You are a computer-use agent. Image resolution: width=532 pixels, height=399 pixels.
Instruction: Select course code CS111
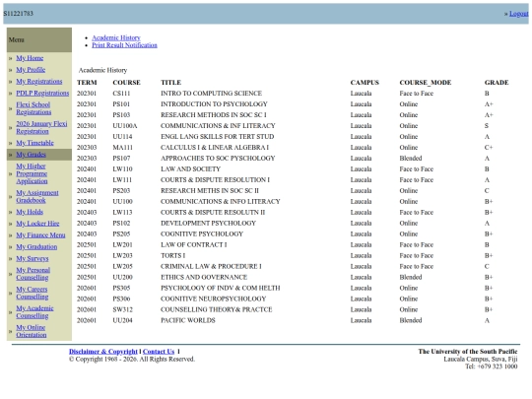(x=121, y=94)
